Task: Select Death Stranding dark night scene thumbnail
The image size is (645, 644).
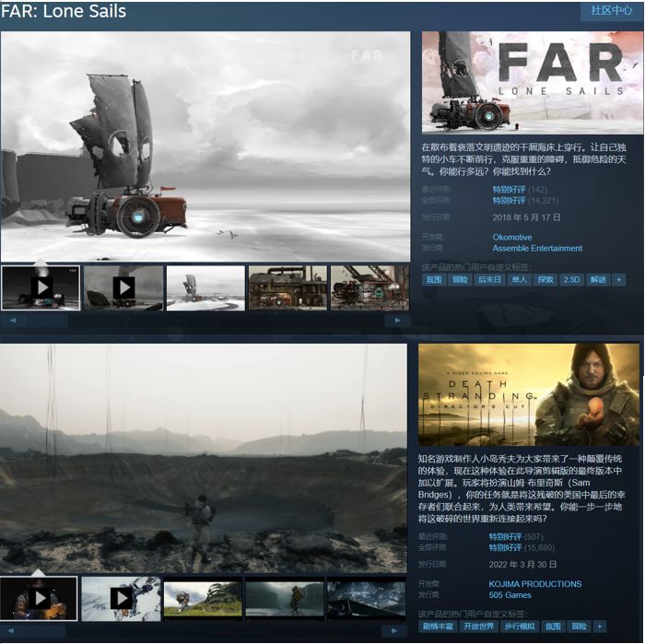Action: coord(367,598)
